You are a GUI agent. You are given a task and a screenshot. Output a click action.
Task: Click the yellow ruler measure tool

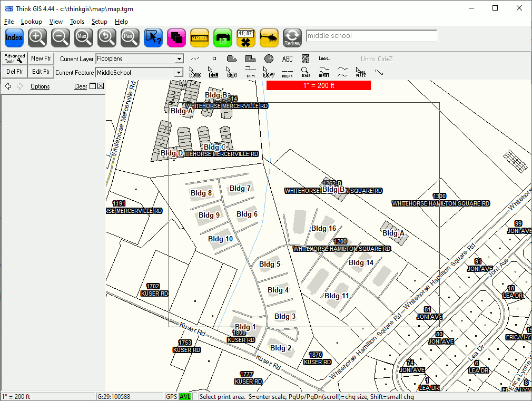click(200, 37)
